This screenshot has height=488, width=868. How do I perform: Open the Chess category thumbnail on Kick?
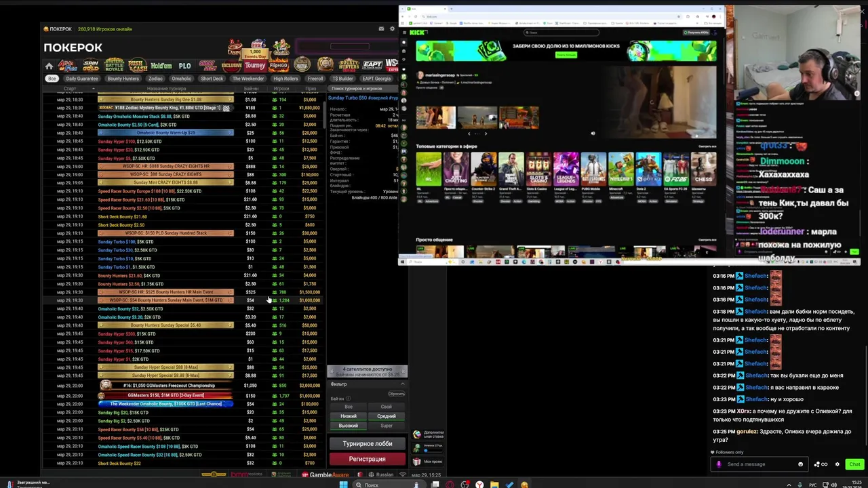(703, 169)
